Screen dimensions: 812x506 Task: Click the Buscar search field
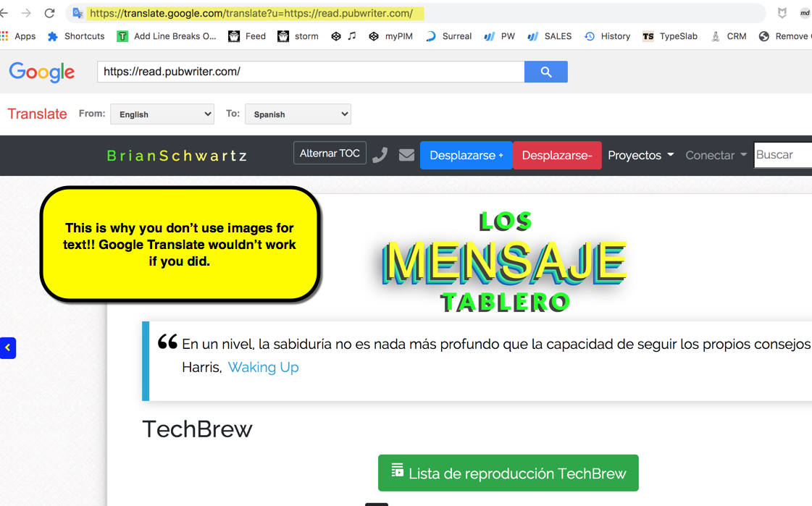tap(783, 155)
